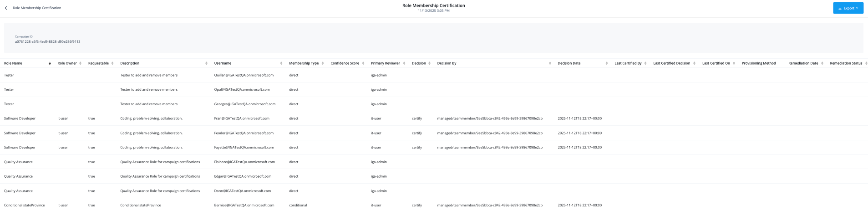Viewport: 868px width, 221px height.
Task: Click 'certify' decision in Bernice's row
Action: tap(417, 206)
